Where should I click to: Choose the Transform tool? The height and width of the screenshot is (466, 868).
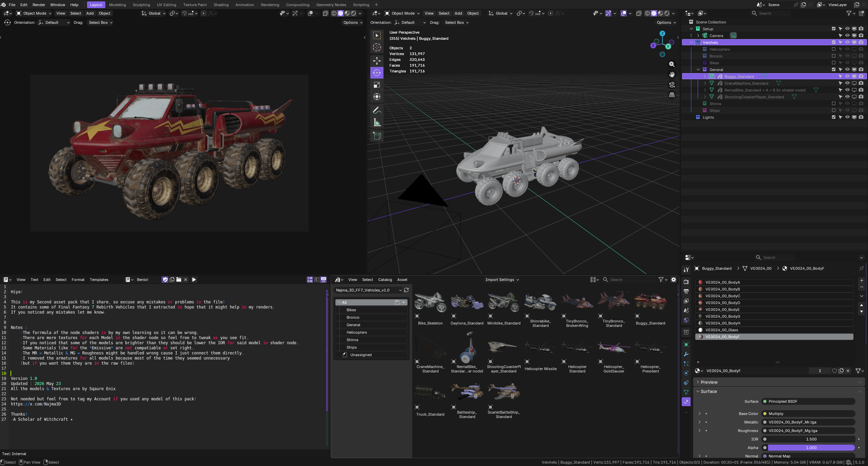[x=377, y=97]
